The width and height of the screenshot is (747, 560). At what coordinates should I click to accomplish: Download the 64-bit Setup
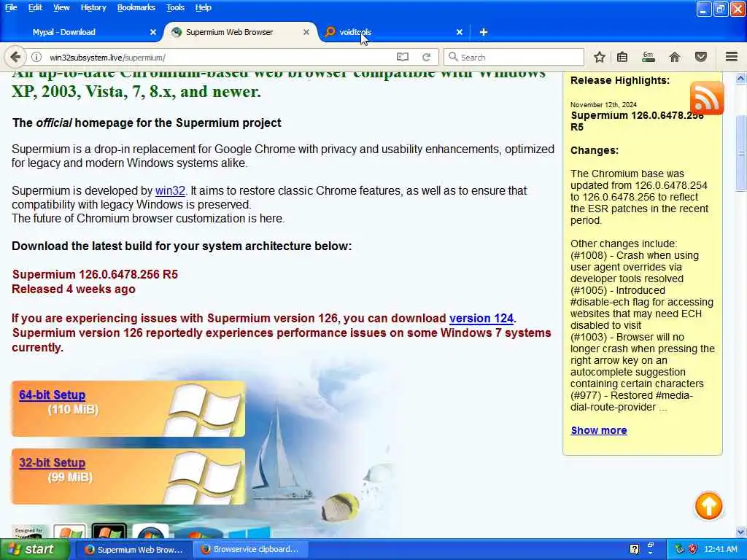pos(52,394)
